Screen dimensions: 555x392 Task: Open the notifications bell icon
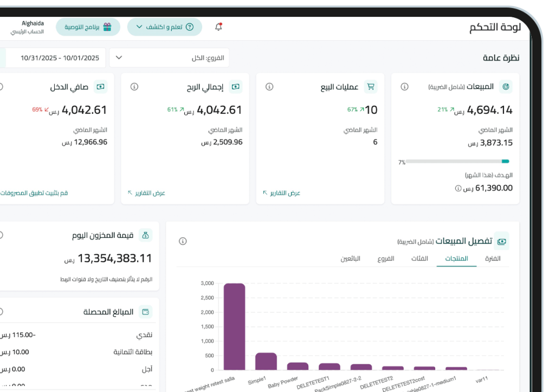pyautogui.click(x=219, y=26)
